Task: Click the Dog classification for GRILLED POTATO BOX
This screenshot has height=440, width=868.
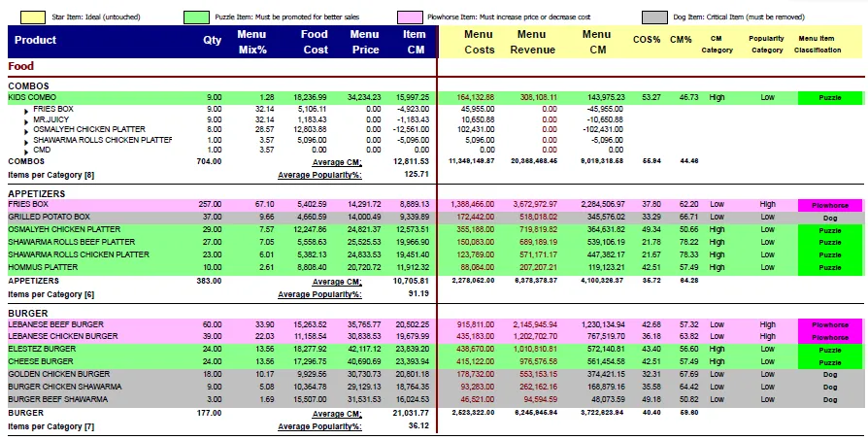Action: (x=830, y=219)
